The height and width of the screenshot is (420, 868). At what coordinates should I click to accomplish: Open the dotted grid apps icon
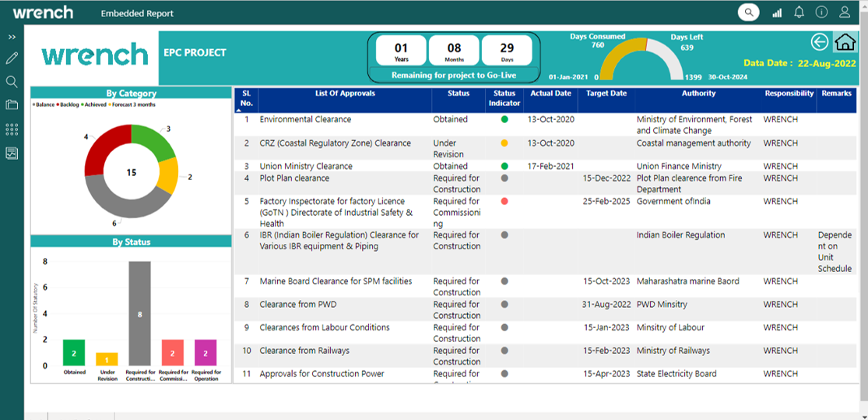point(12,129)
